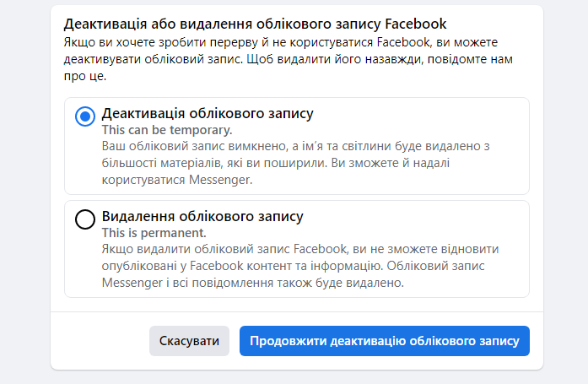The width and height of the screenshot is (588, 384).
Task: Click Продовжити деактивацію облікового запису button
Action: [385, 341]
